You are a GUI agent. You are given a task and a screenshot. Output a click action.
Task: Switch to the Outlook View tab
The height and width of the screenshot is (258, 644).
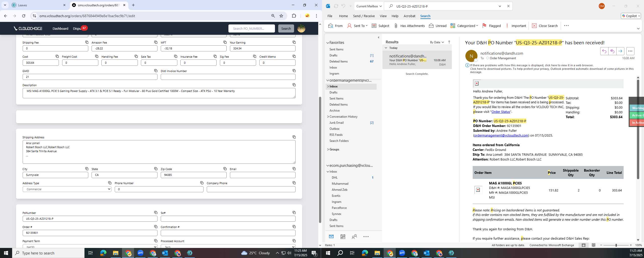[383, 16]
